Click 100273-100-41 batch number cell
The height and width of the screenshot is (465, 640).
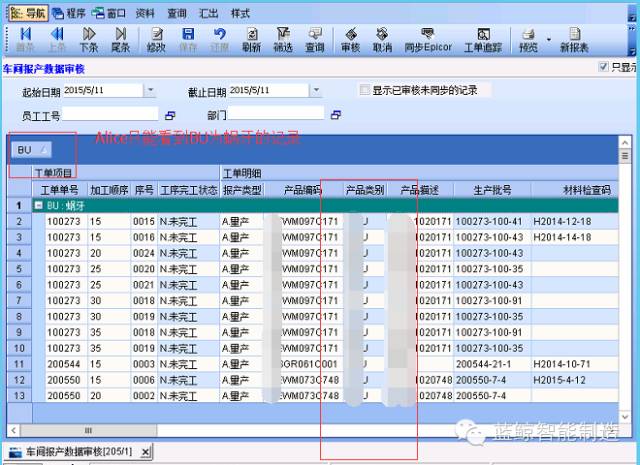(492, 222)
